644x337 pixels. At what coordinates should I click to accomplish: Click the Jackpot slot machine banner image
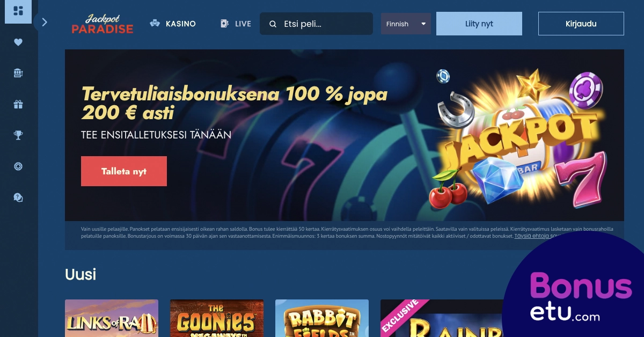pos(518,140)
